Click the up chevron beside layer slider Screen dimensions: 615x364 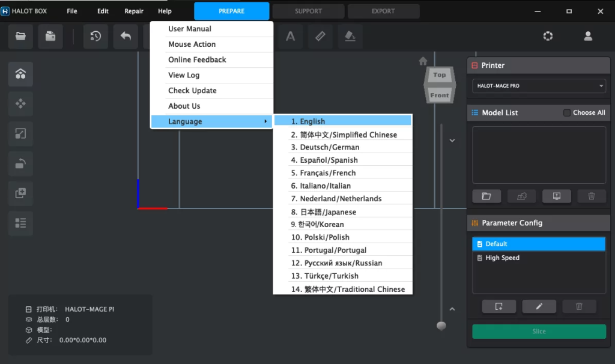452,309
